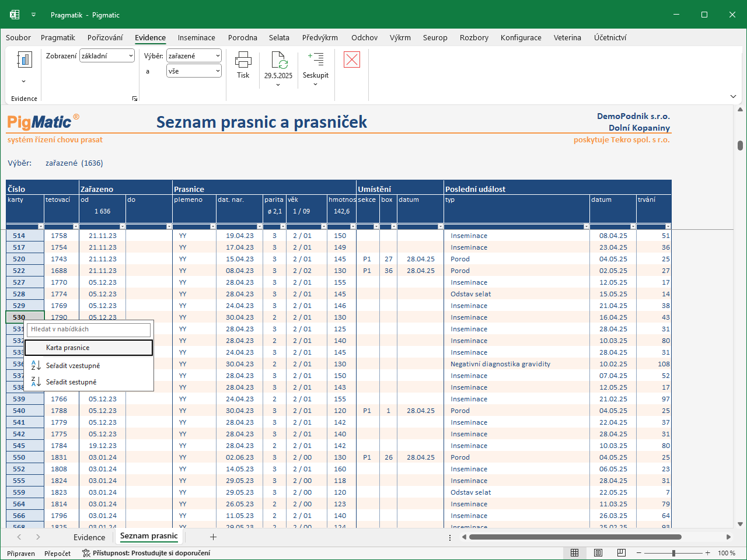Click the Hledat v nabídkách search field
The image size is (747, 560).
click(89, 330)
